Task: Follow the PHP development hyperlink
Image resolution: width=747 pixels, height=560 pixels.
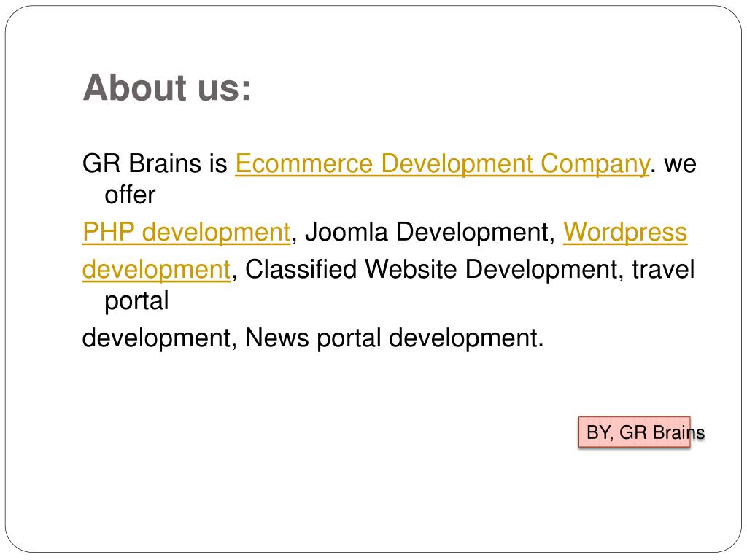Action: pyautogui.click(x=186, y=233)
